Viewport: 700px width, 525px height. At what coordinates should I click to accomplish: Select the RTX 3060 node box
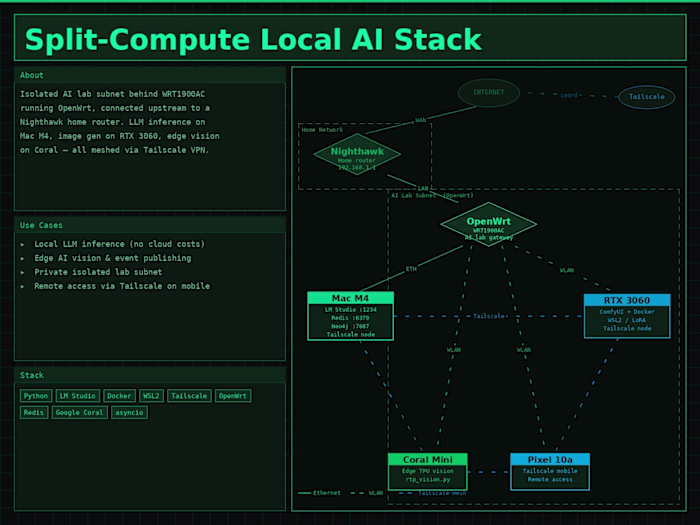pyautogui.click(x=627, y=316)
